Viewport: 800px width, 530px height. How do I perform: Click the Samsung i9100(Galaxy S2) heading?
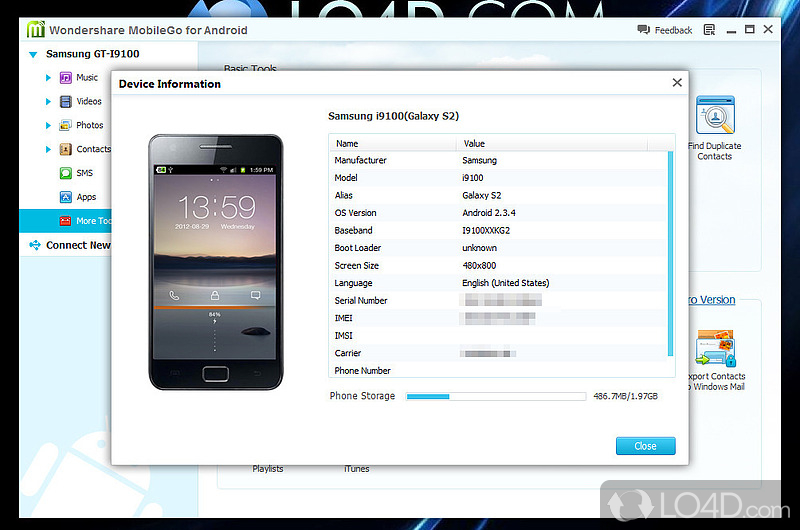click(393, 116)
